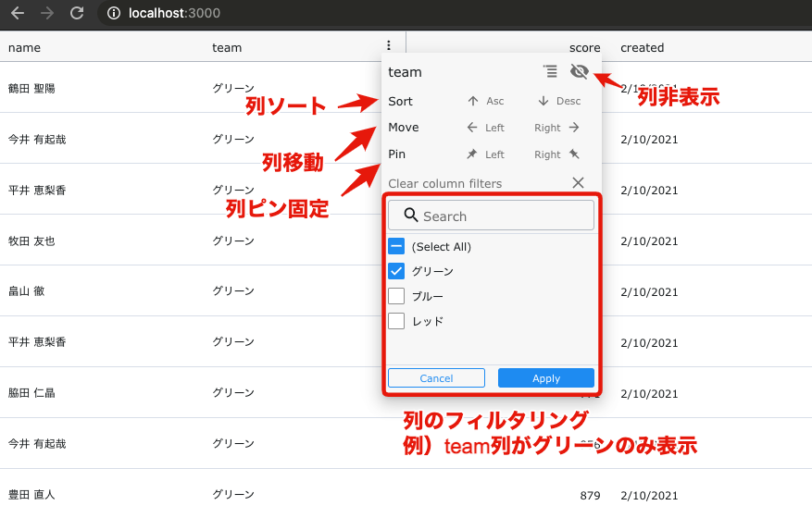The width and height of the screenshot is (812, 518).
Task: Apply the team column filter
Action: coord(546,377)
